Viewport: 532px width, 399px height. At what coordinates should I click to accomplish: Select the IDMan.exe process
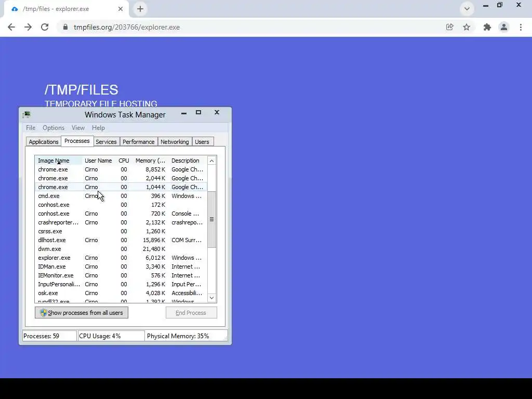point(121,267)
